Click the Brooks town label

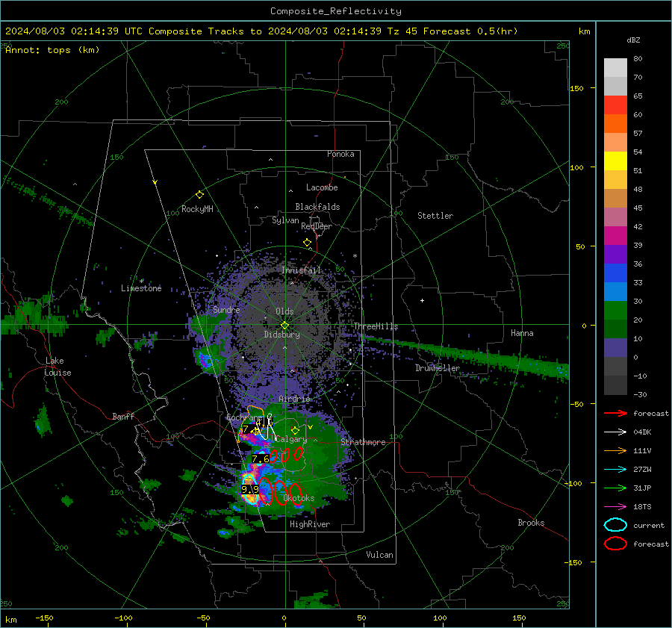click(531, 523)
